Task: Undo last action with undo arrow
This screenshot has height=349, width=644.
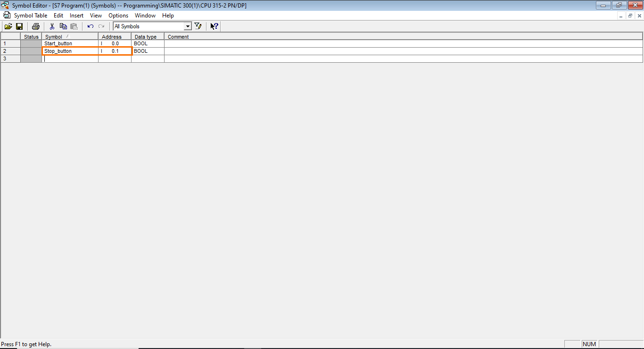Action: pos(91,26)
